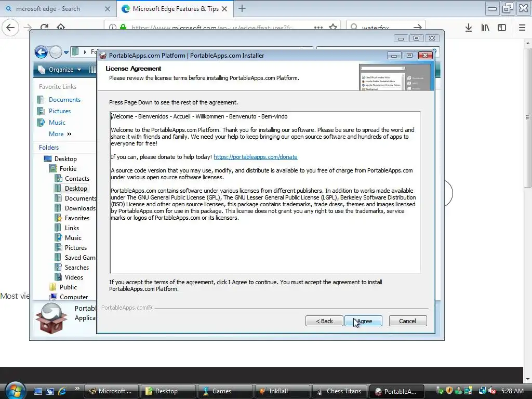This screenshot has height=399, width=532.
Task: Go back in the installer
Action: pos(324,321)
